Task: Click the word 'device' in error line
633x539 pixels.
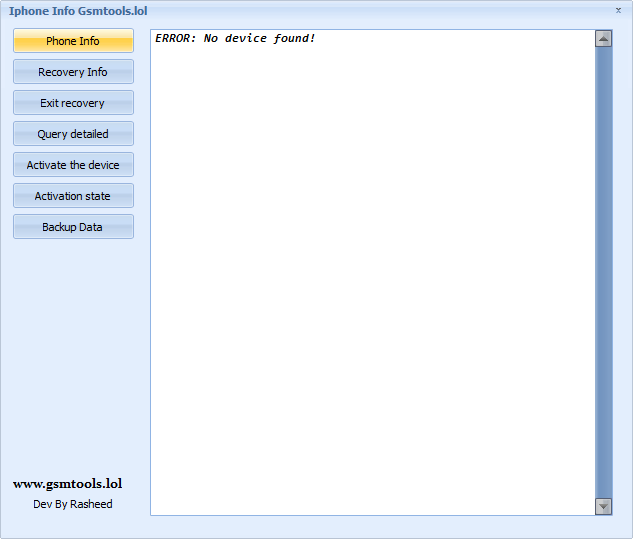Action: tap(247, 39)
